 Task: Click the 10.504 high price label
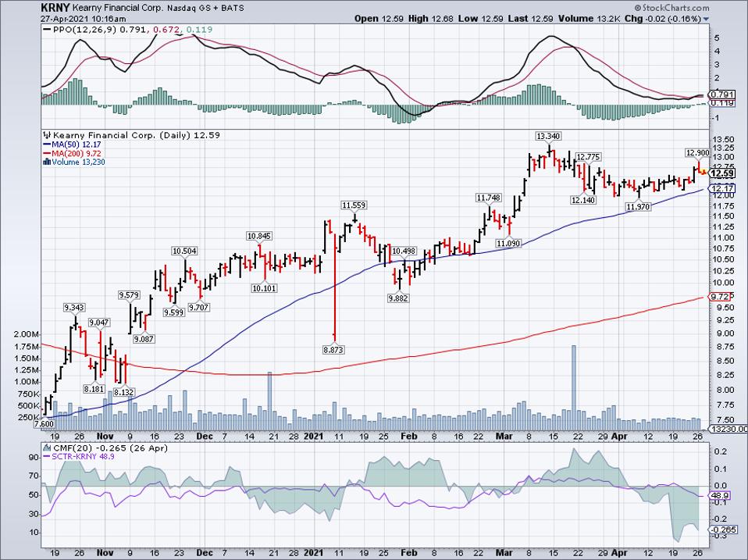[x=184, y=251]
